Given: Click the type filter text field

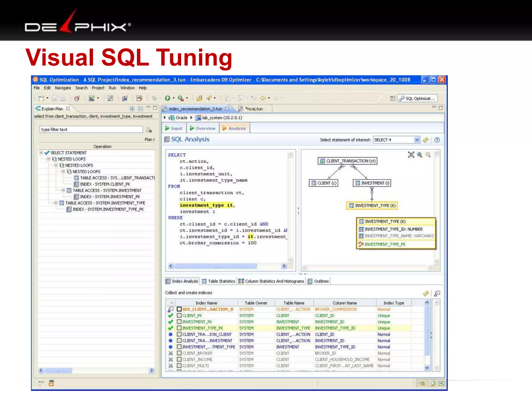Looking at the screenshot, I should point(91,130).
